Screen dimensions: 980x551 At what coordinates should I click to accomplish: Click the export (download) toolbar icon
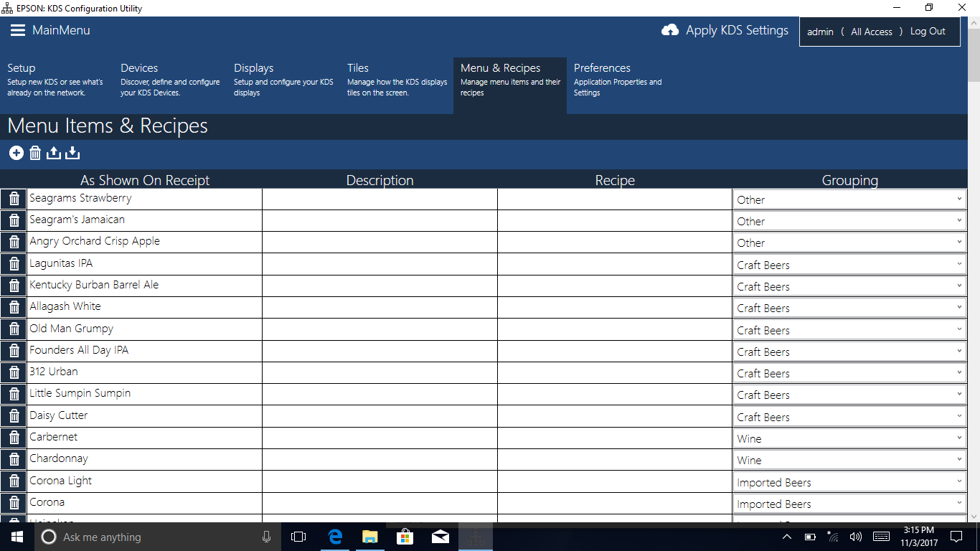click(72, 152)
